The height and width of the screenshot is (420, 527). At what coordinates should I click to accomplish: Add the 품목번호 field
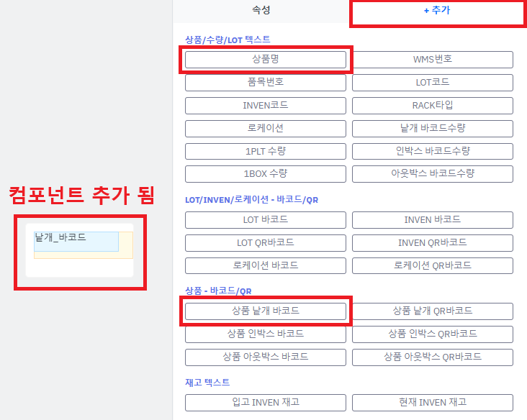[x=265, y=82]
